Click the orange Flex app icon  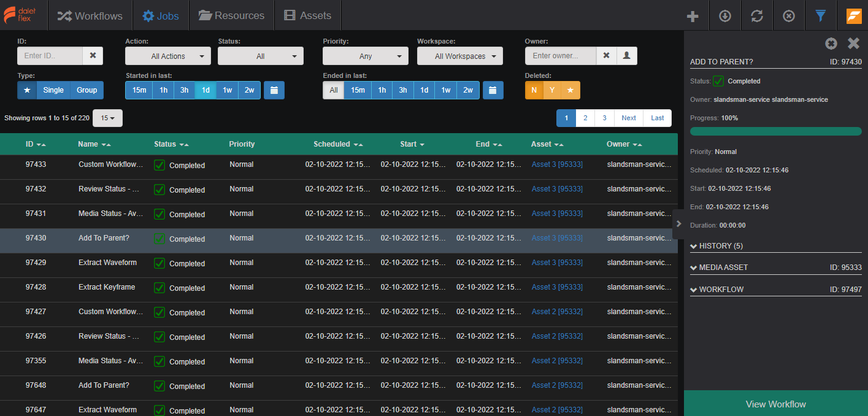coord(853,16)
